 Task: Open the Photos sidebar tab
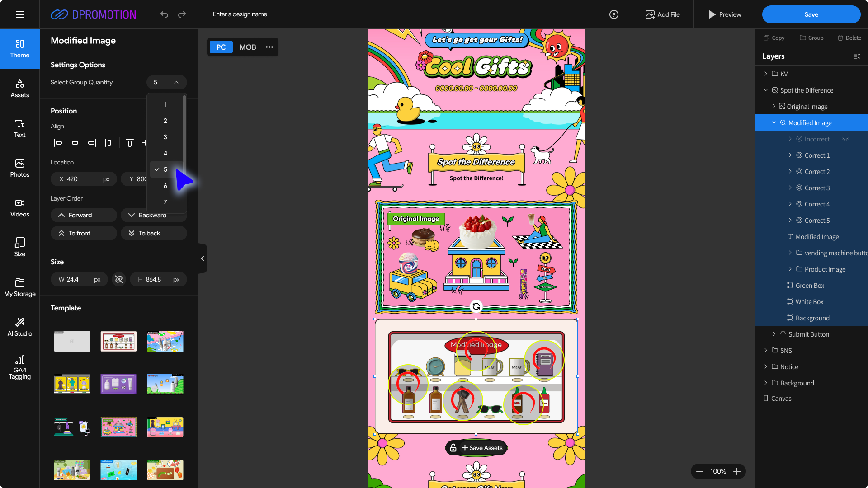pos(20,168)
